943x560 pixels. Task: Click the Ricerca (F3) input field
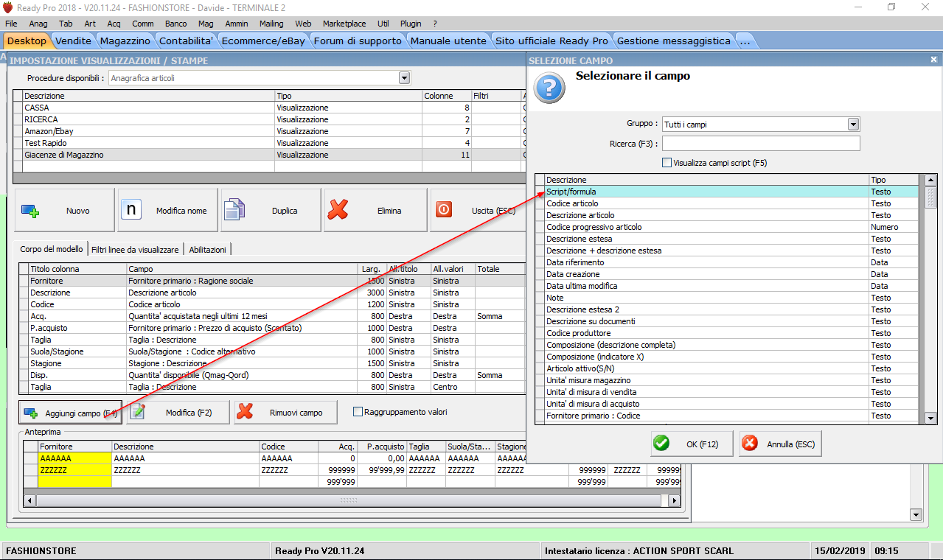click(761, 144)
